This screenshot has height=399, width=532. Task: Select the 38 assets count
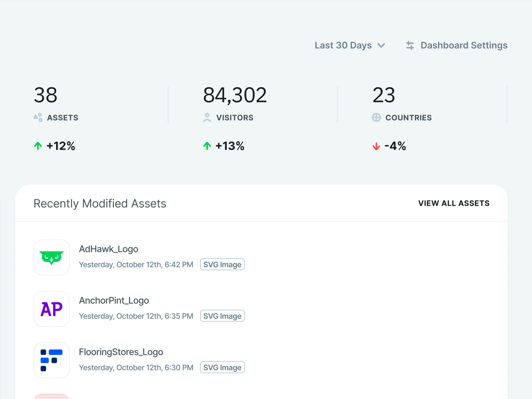(46, 95)
